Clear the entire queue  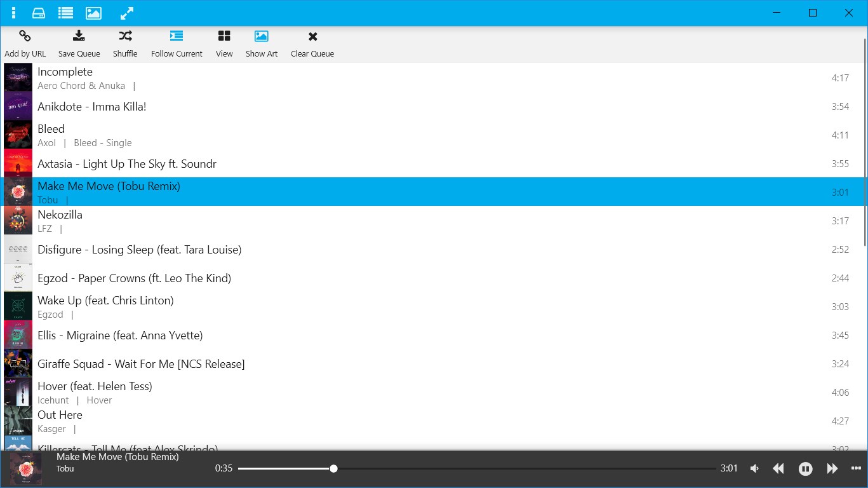coord(312,43)
